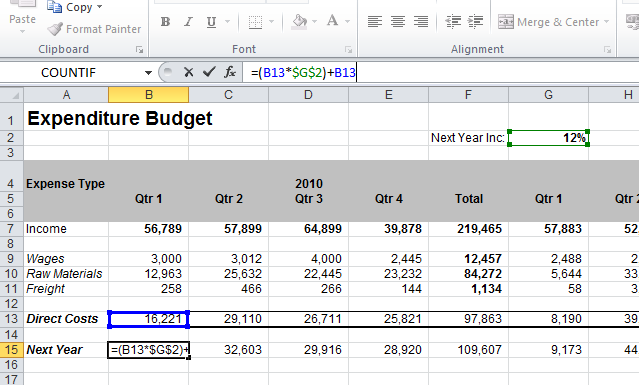Image resolution: width=639 pixels, height=385 pixels.
Task: Increase the indent
Action: click(476, 22)
